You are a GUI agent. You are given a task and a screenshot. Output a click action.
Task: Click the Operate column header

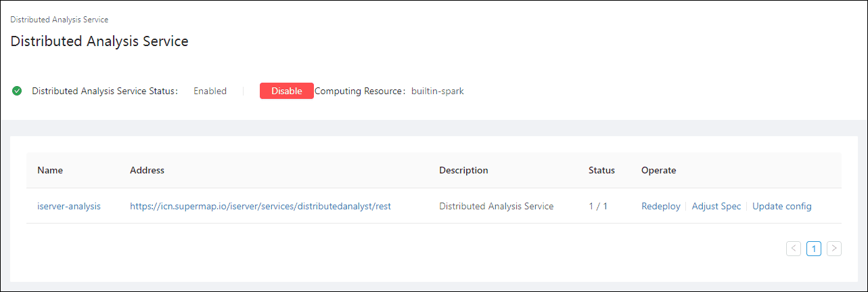point(658,170)
